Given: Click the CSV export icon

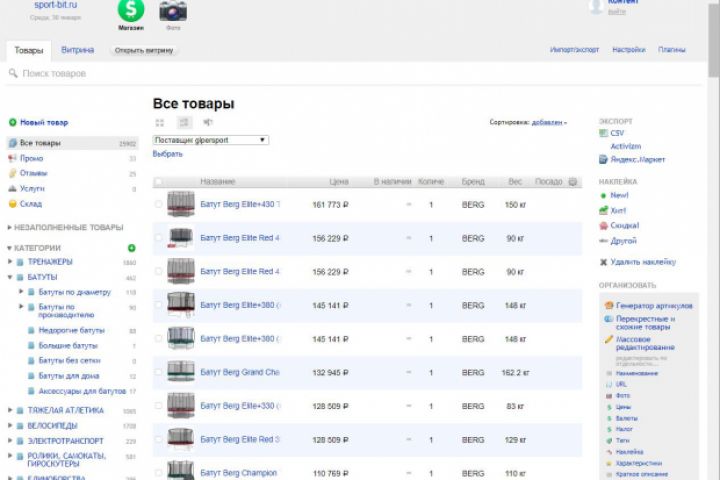Looking at the screenshot, I should pos(603,133).
